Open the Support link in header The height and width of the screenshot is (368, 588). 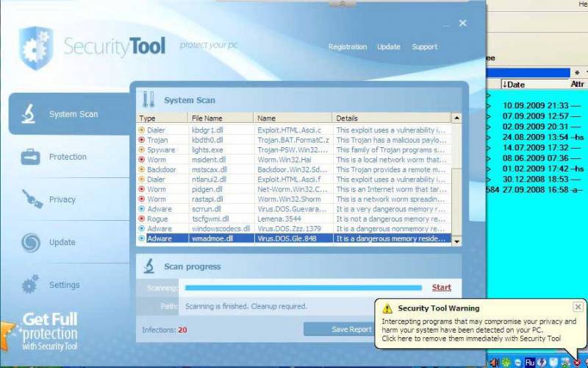click(424, 47)
